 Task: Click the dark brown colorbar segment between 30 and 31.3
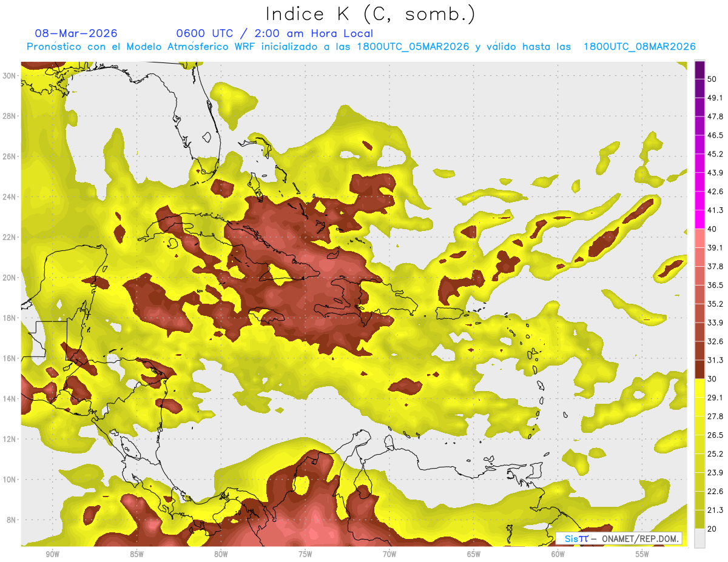[x=699, y=369]
